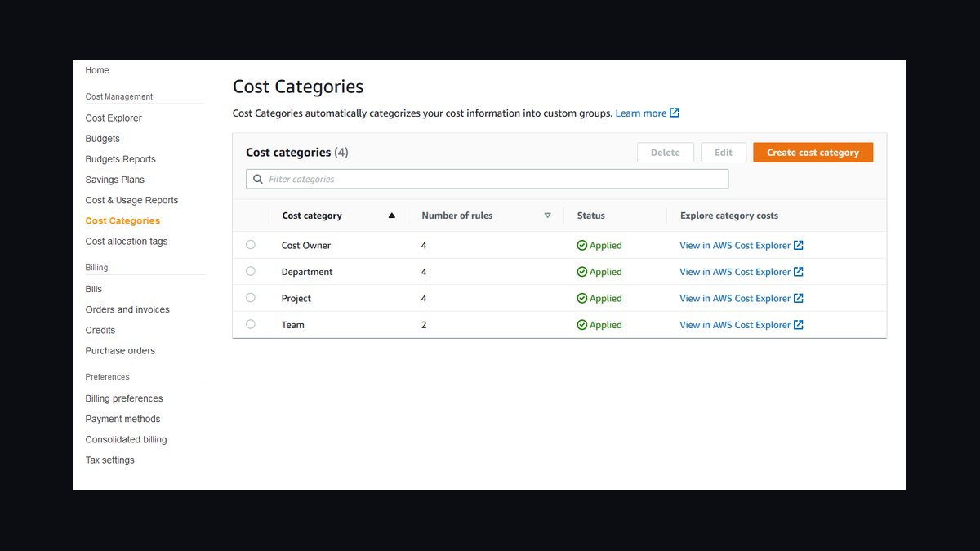The height and width of the screenshot is (551, 980).
Task: Select the Department radio button
Action: click(x=251, y=271)
